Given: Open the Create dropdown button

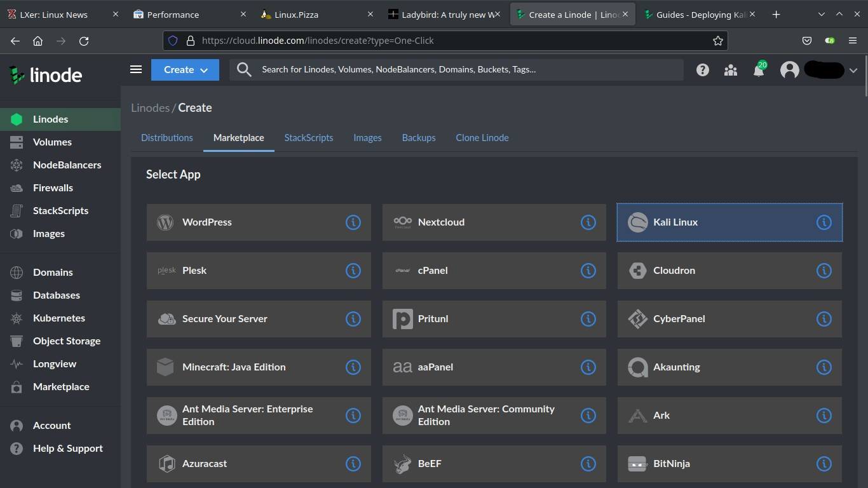Looking at the screenshot, I should click(185, 70).
